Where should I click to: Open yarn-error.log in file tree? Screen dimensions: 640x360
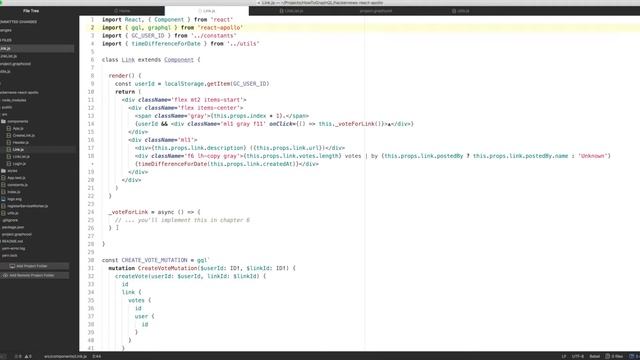(x=13, y=249)
